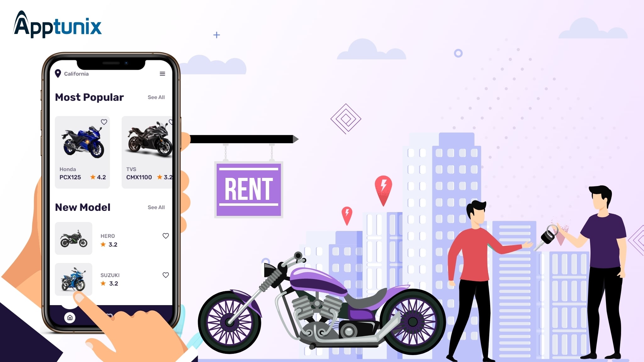Expand New Model section with See All
The height and width of the screenshot is (362, 644).
pyautogui.click(x=156, y=207)
